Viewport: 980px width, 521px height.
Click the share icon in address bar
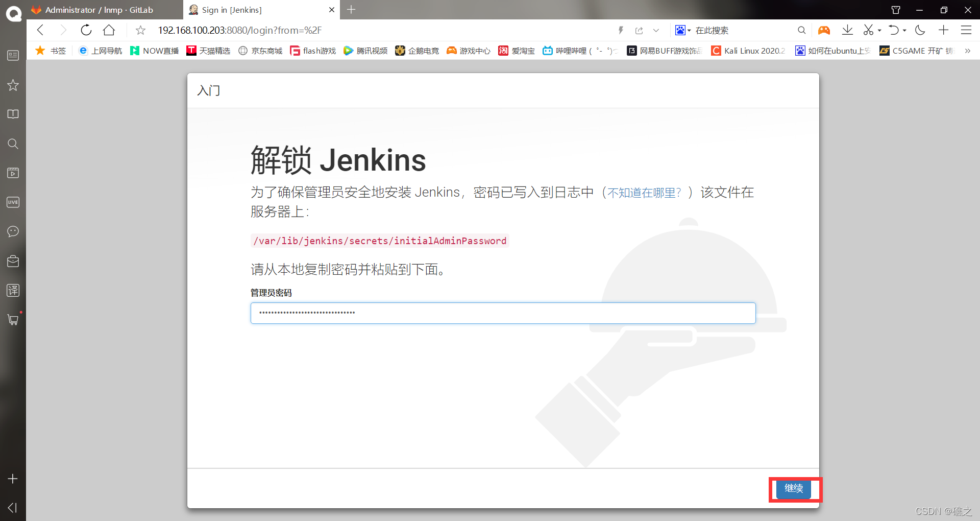pos(639,31)
